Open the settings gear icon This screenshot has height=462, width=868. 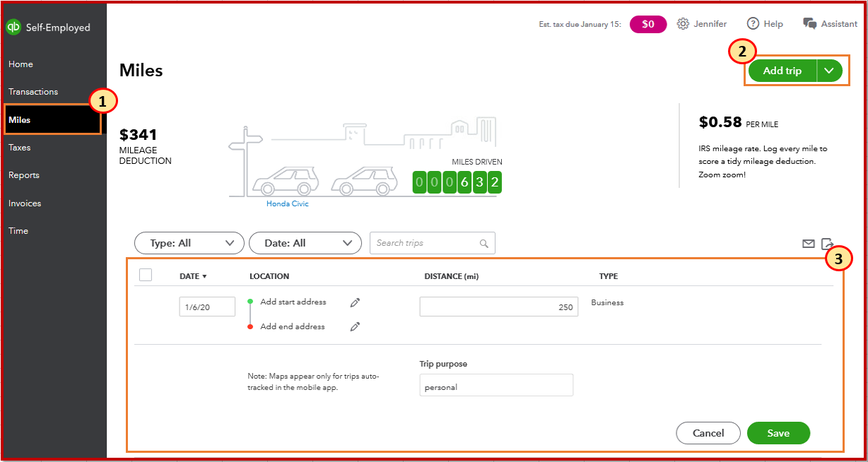(x=683, y=24)
